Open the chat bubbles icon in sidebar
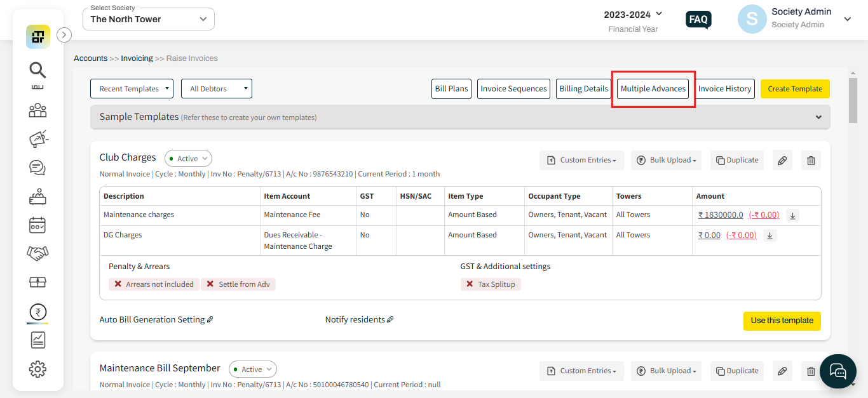 [x=37, y=168]
